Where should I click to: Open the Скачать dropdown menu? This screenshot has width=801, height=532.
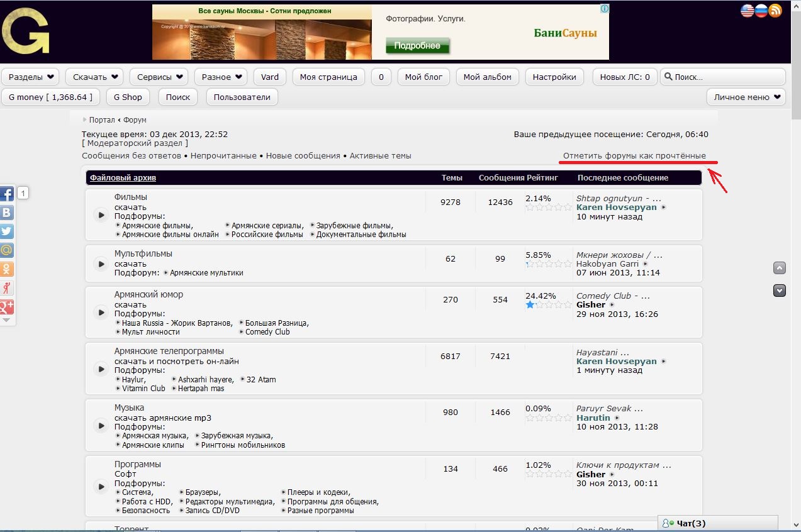(x=95, y=77)
